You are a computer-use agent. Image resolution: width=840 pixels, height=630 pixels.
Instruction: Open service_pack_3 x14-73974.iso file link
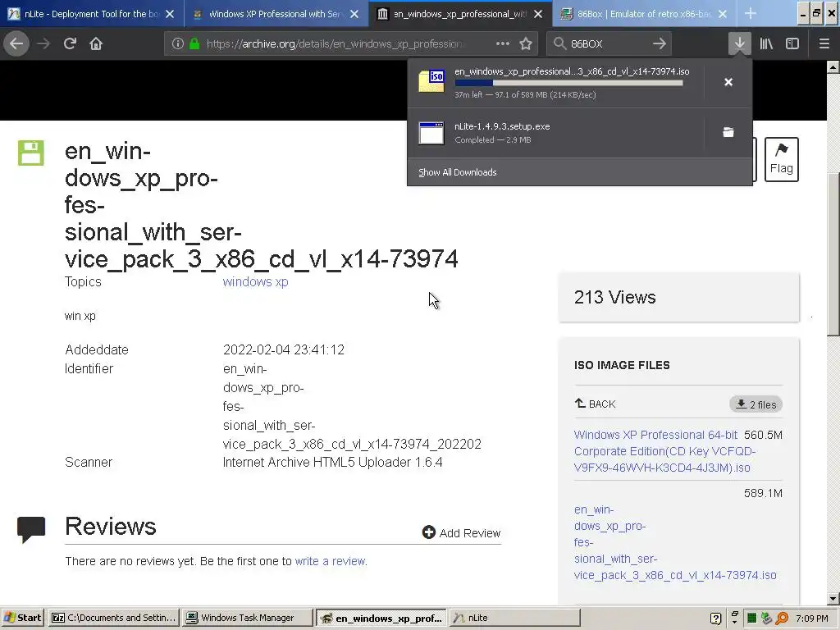pyautogui.click(x=675, y=542)
